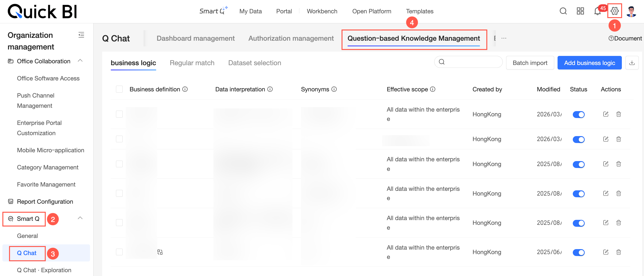Screen dimensions: 644x276
Task: Collapse the Smart Q sidebar section chevron
Action: click(80, 218)
